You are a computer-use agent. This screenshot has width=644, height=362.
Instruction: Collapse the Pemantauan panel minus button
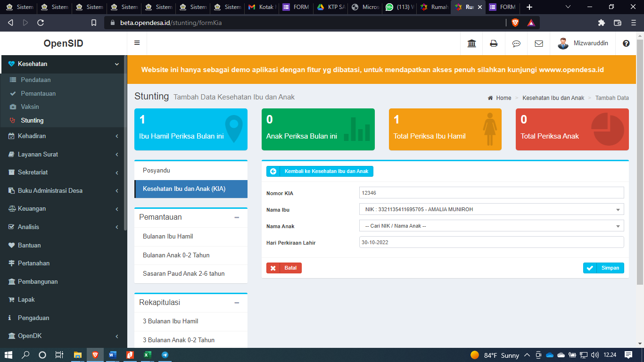click(237, 217)
